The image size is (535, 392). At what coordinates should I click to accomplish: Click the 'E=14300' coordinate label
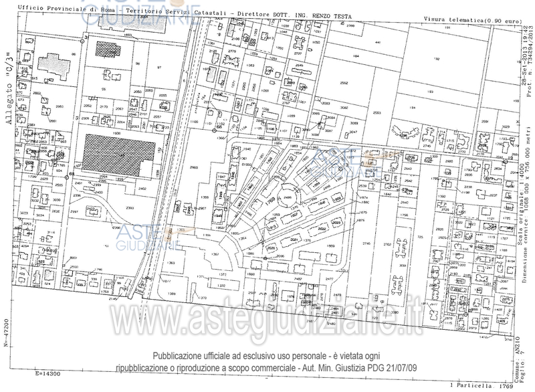point(47,373)
